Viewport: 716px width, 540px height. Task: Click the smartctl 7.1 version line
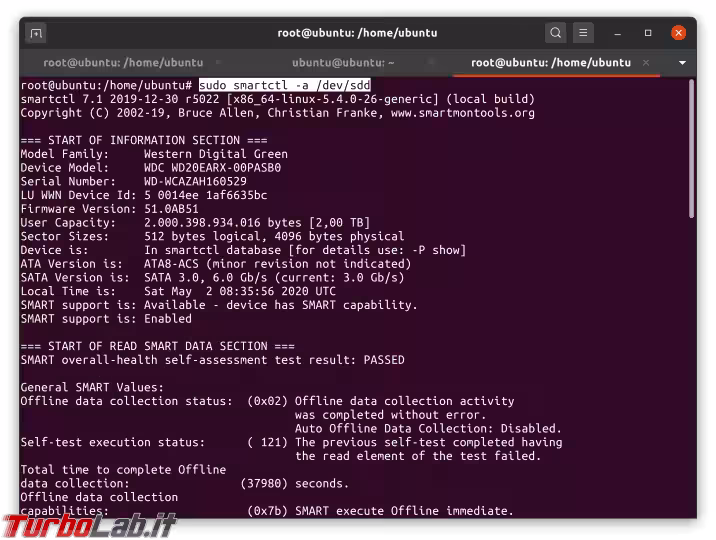277,99
